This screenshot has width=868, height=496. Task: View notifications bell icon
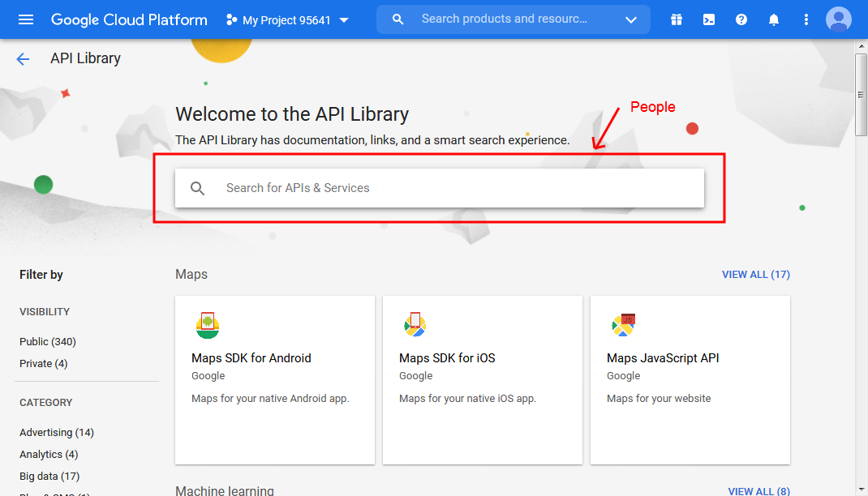[774, 20]
